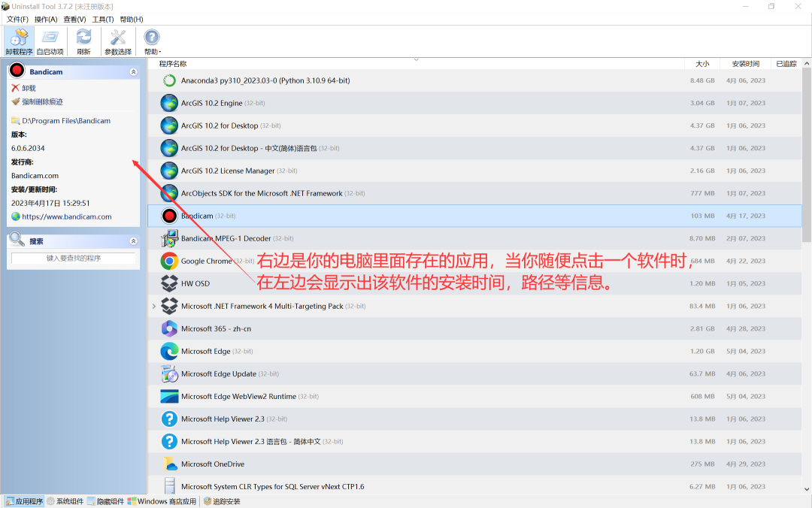The image size is (812, 508).
Task: Click the Bandicam MPEG-1 Decoder icon
Action: [169, 238]
